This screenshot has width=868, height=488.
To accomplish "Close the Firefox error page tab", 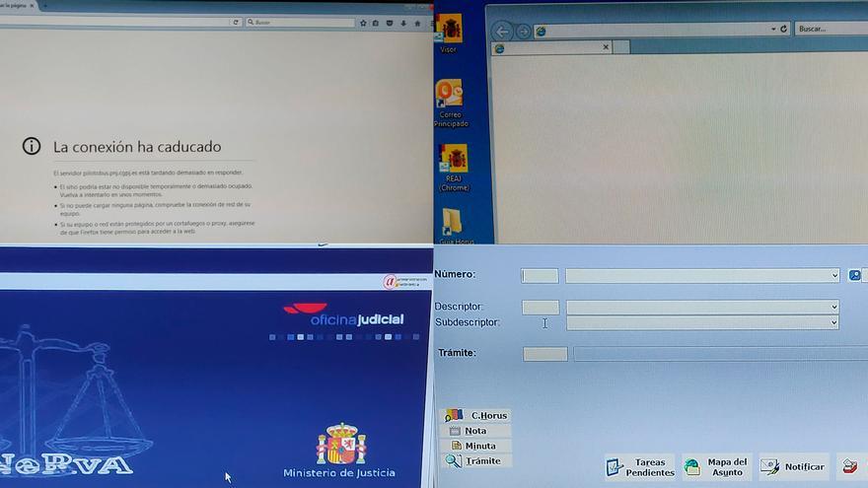I will [32, 5].
